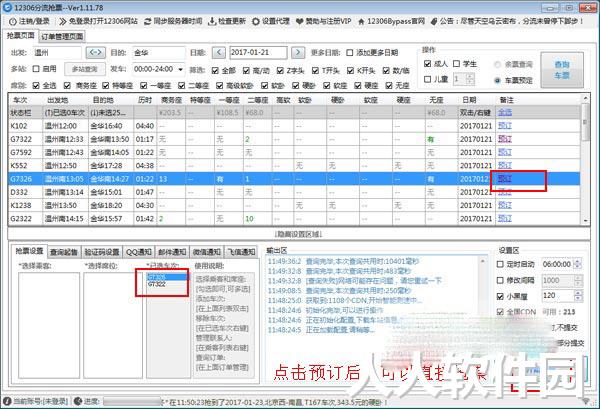
Task: Expand the 发车 time range dropdown
Action: click(180, 69)
